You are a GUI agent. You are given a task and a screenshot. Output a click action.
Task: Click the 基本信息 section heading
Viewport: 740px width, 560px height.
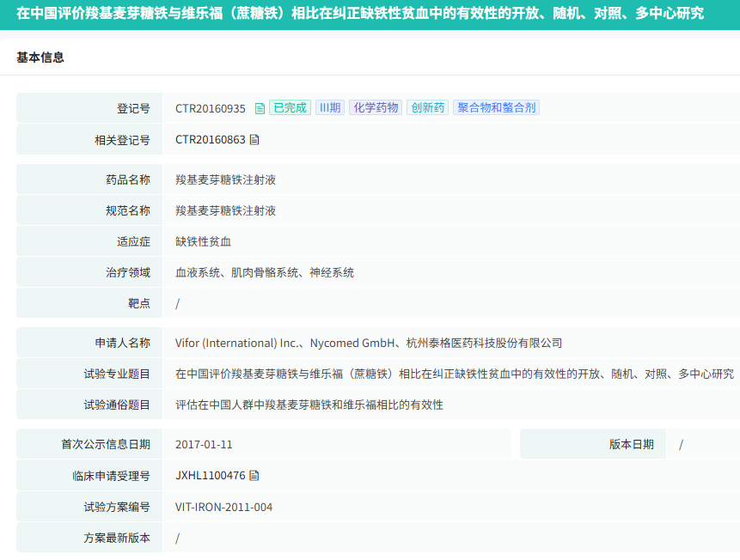click(x=40, y=58)
